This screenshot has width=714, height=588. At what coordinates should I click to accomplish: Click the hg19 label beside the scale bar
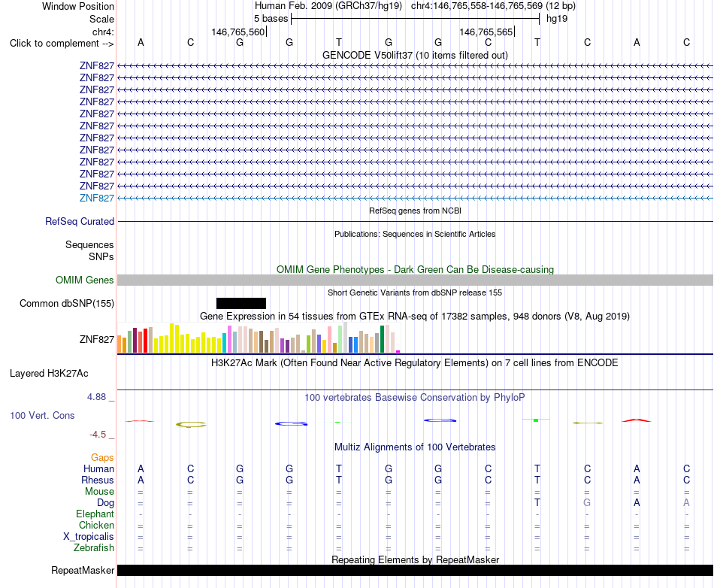[557, 19]
